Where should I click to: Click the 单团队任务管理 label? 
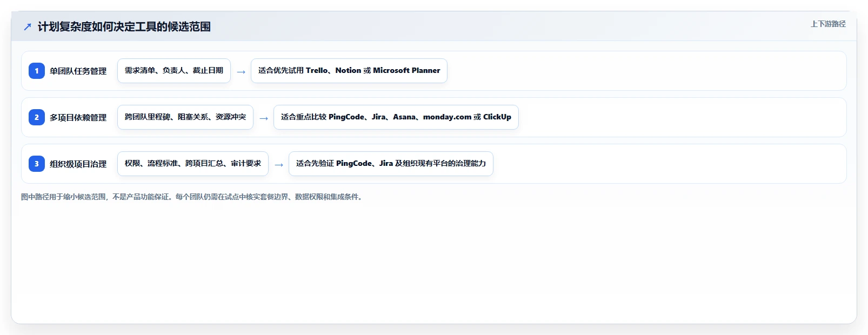click(78, 71)
